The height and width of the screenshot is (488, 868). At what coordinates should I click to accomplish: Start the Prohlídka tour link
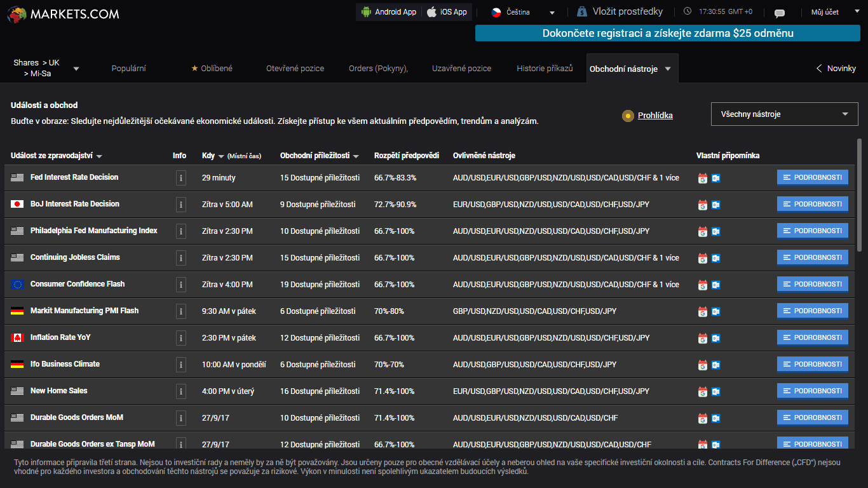655,115
